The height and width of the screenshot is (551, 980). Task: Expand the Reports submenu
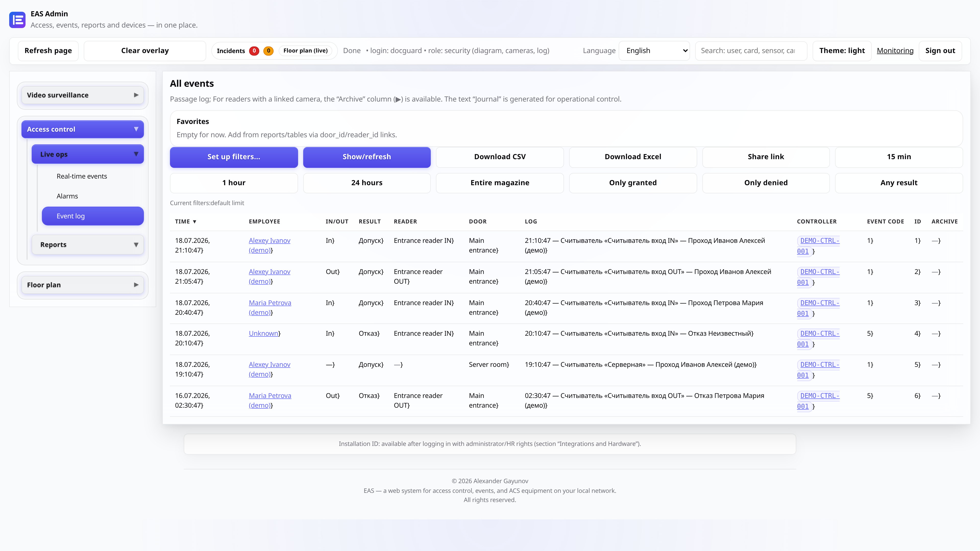coord(88,245)
